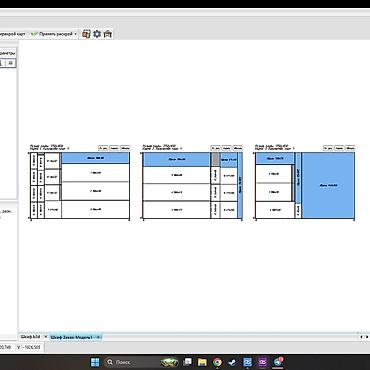Image resolution: width=370 pixels, height=370 pixels.
Task: Click middle header button above second cutting sheet
Action: click(227, 148)
